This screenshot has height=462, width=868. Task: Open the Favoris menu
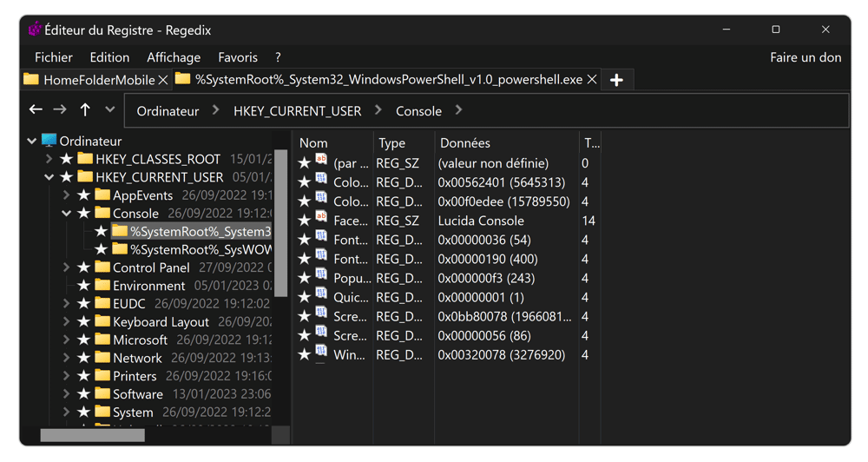(x=238, y=57)
